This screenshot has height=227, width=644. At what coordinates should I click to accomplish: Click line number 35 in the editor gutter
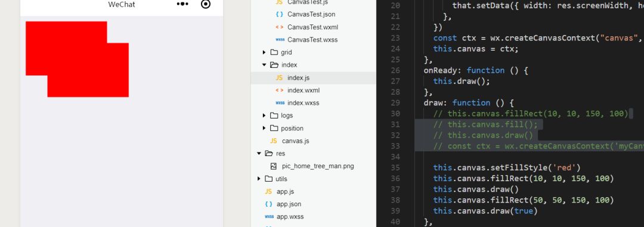point(395,167)
